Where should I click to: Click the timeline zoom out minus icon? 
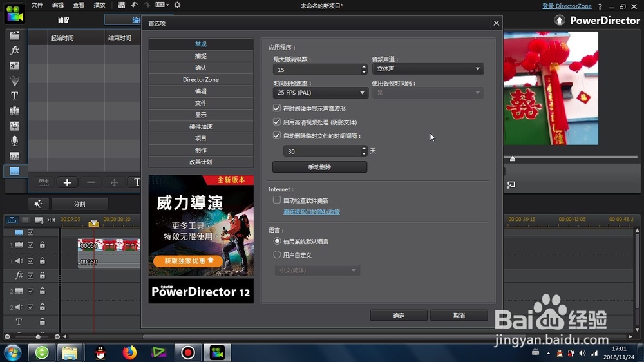coord(7,336)
